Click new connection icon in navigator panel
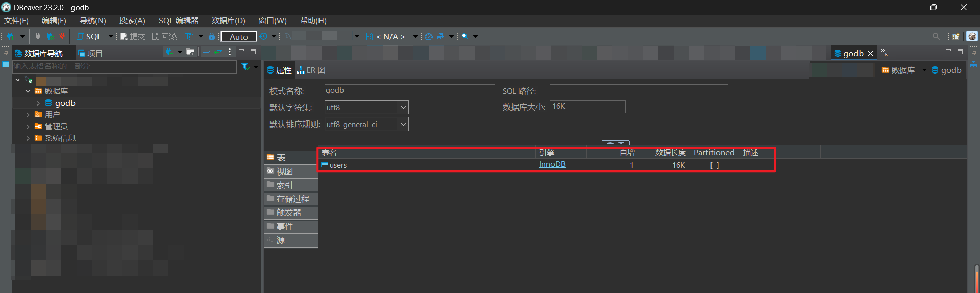This screenshot has width=980, height=293. coord(169,52)
